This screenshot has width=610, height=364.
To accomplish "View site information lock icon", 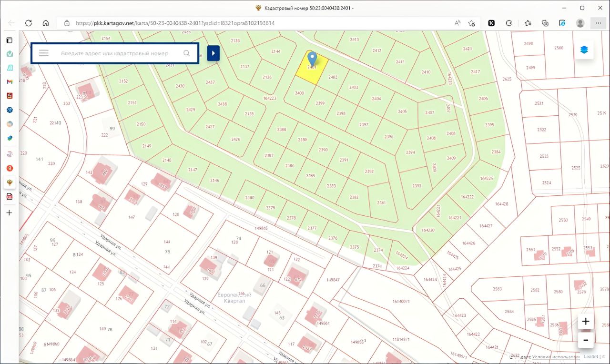I will [x=67, y=23].
